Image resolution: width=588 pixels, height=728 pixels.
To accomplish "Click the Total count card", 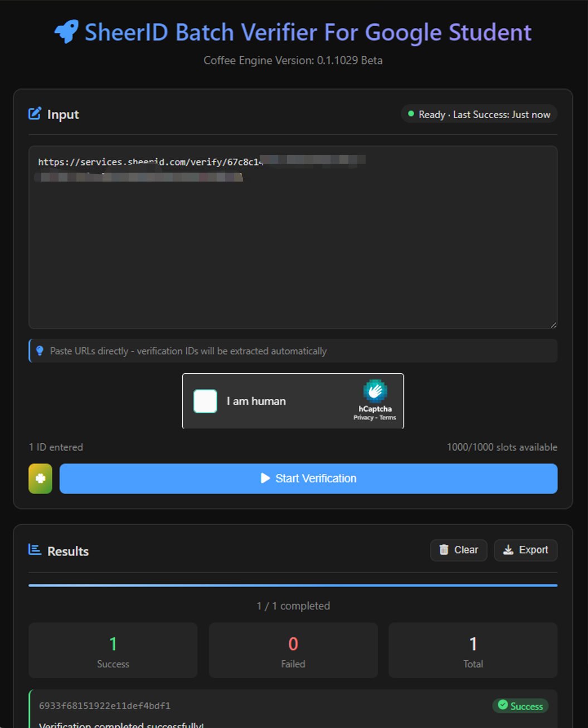I will pos(473,650).
